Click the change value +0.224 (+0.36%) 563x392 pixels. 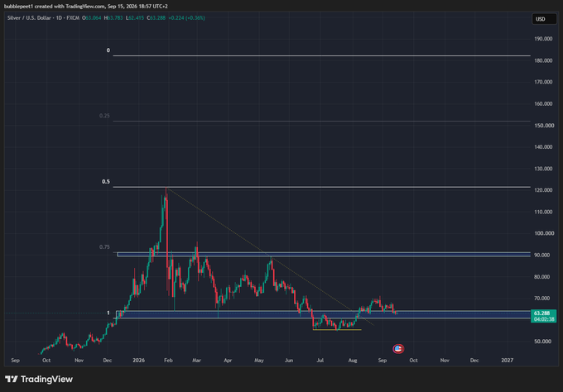coord(187,17)
